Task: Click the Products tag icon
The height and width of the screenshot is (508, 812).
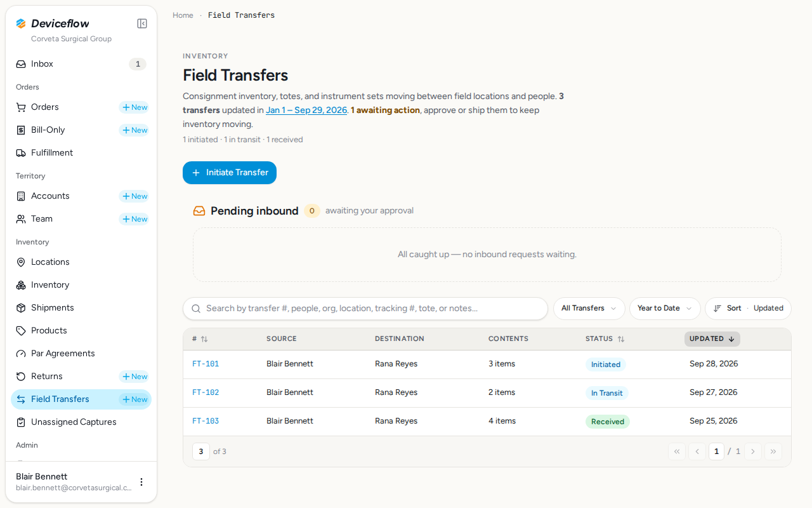Action: (x=21, y=331)
